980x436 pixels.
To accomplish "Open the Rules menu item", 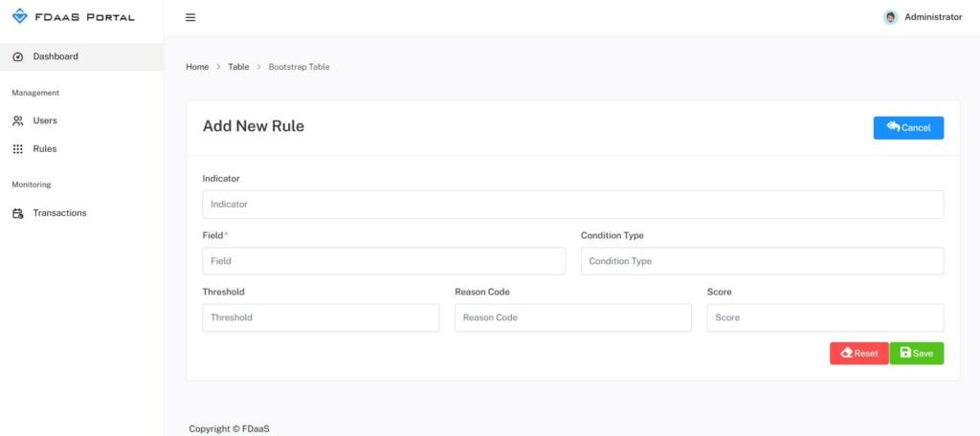I will 45,149.
